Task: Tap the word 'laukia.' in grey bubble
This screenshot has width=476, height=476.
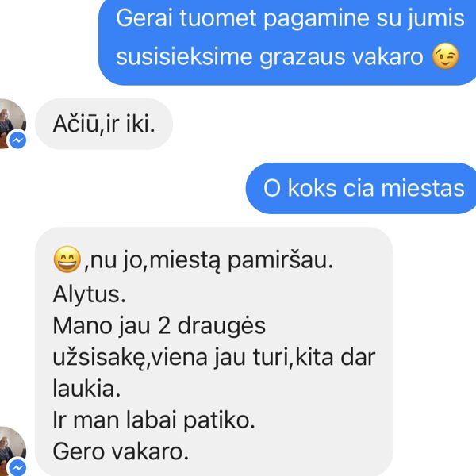Action: (86, 389)
